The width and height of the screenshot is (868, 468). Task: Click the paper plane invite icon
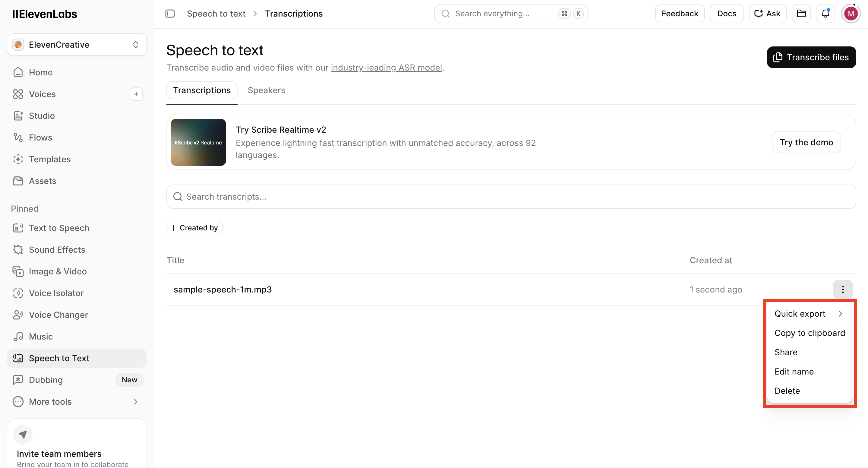coord(23,435)
